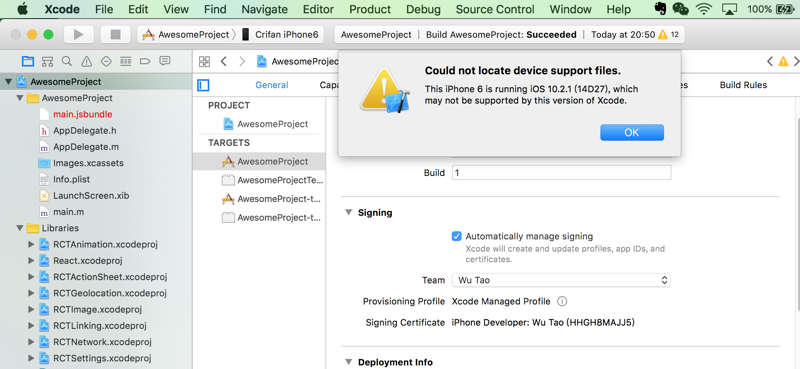Click the Run play button in toolbar
Image resolution: width=800 pixels, height=369 pixels.
point(79,35)
